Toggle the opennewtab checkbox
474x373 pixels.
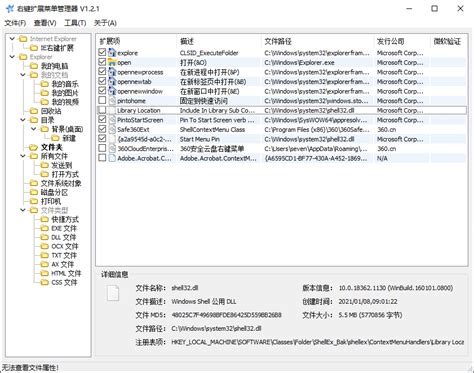click(x=102, y=81)
